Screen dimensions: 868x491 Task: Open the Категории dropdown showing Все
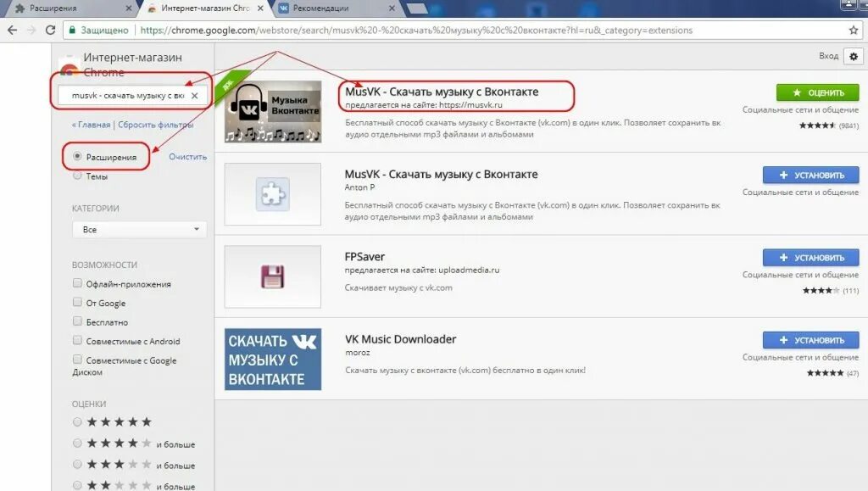(139, 229)
